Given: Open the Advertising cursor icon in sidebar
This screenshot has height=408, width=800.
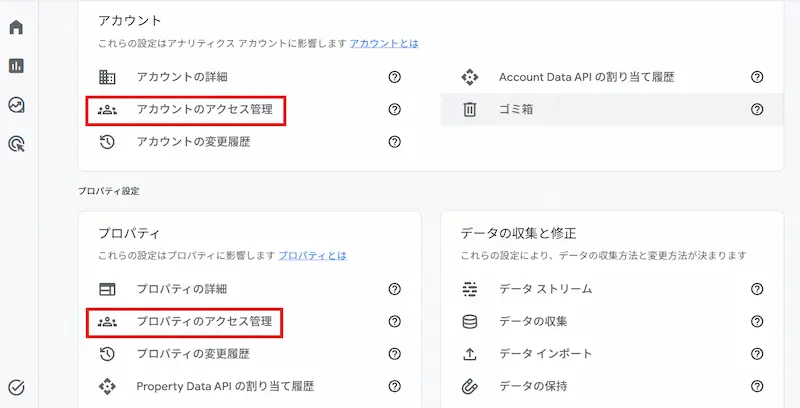Looking at the screenshot, I should point(16,144).
